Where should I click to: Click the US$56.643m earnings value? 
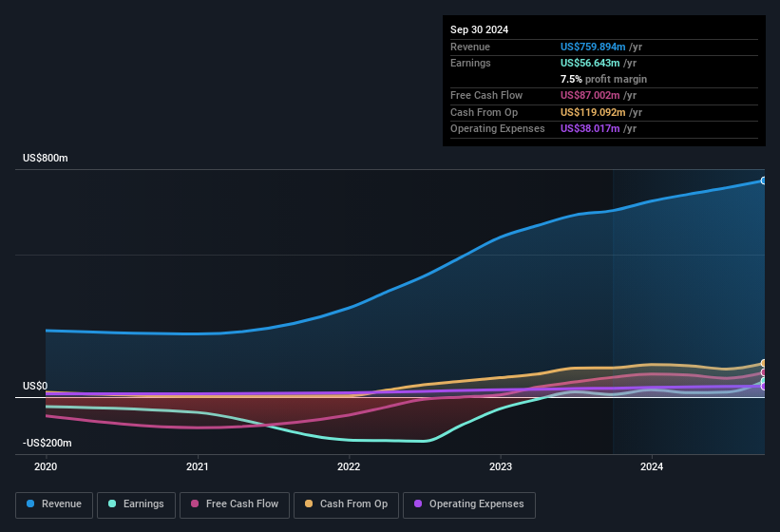(590, 63)
